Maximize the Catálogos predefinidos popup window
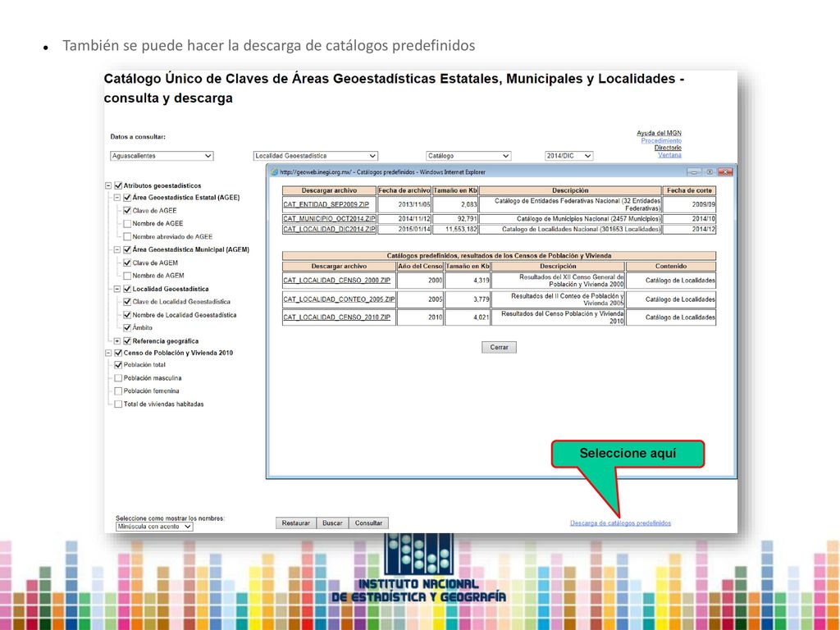This screenshot has height=630, width=840. 710,172
